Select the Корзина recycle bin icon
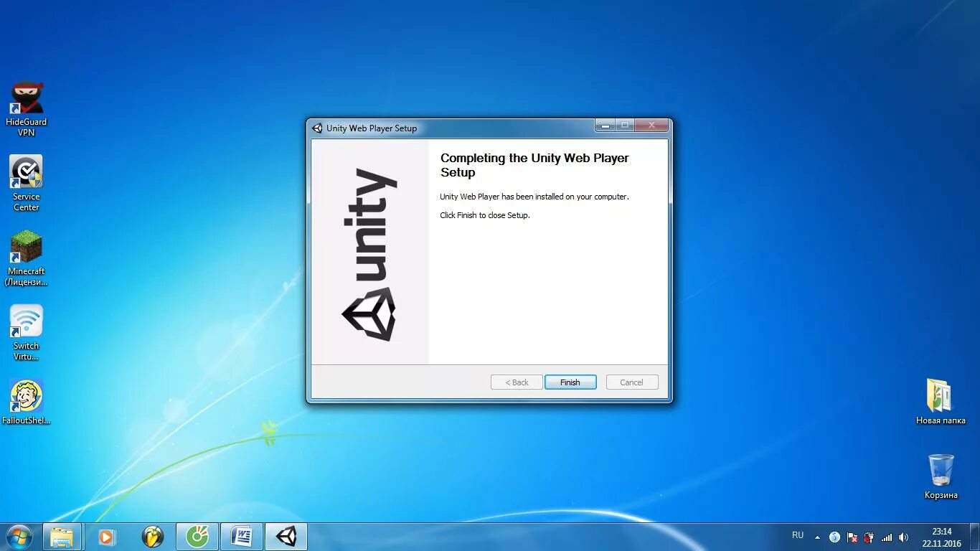This screenshot has height=551, width=980. [941, 476]
